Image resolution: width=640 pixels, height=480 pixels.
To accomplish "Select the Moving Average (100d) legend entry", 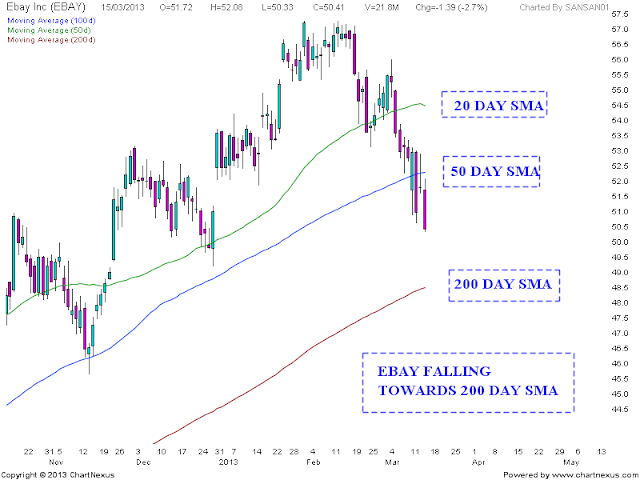I will 51,20.
